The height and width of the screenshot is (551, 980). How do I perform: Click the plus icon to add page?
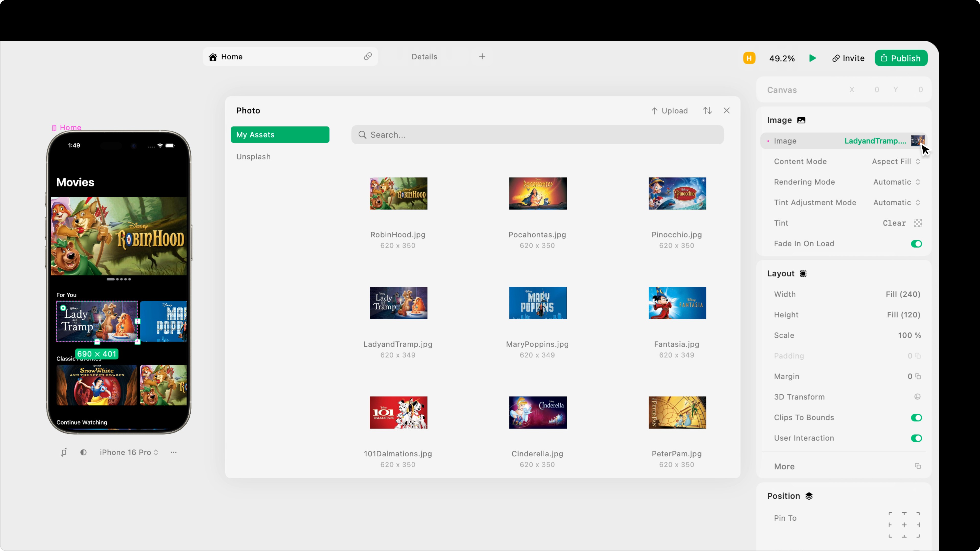pyautogui.click(x=482, y=57)
